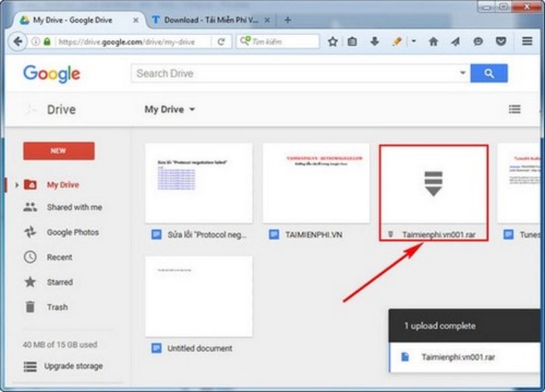This screenshot has height=392, width=545.
Task: Close the My Drive - Google Drive tab
Action: tap(135, 20)
